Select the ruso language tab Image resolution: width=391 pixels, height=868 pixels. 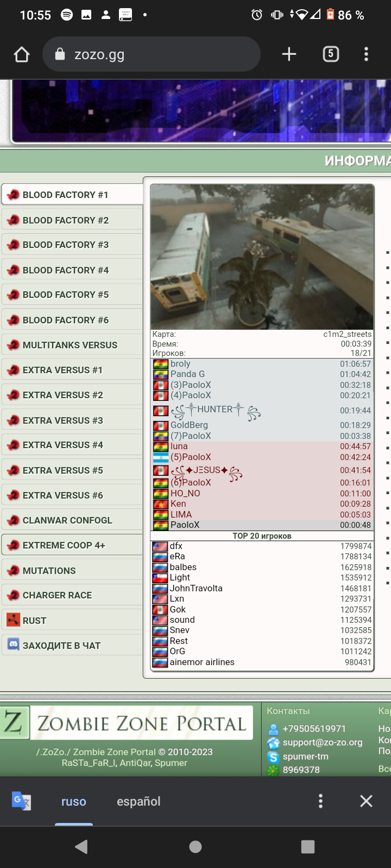pos(74,801)
